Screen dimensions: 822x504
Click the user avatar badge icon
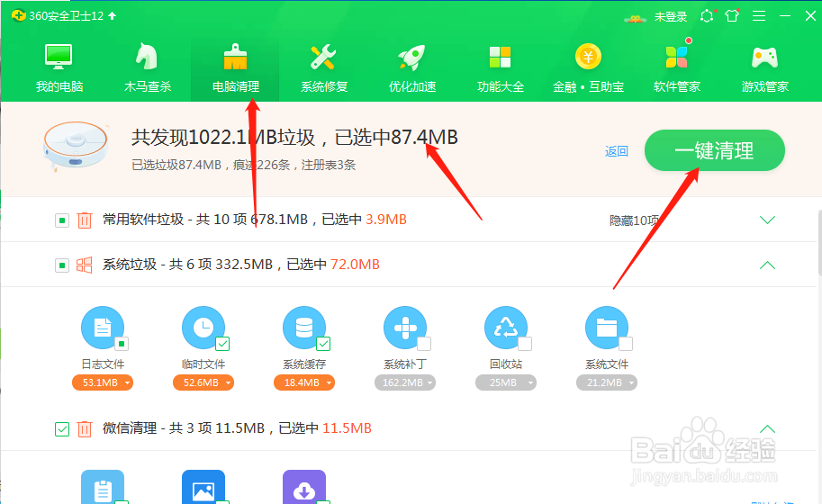[x=635, y=19]
